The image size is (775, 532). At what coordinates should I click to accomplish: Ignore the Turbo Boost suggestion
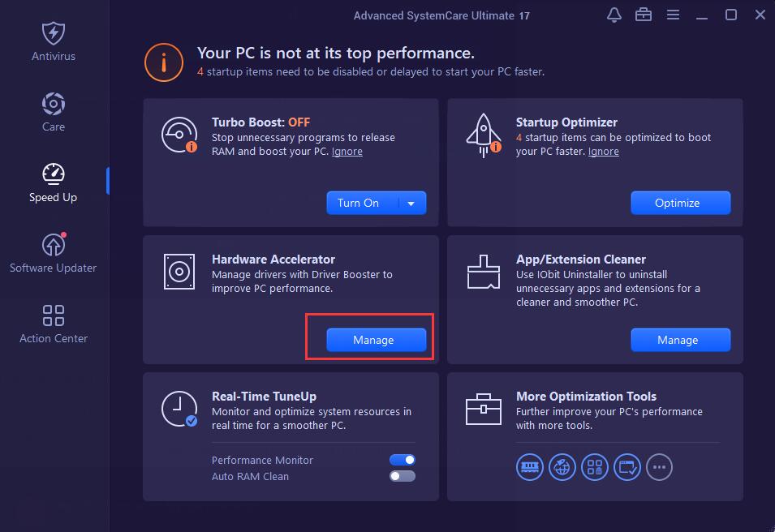click(347, 151)
